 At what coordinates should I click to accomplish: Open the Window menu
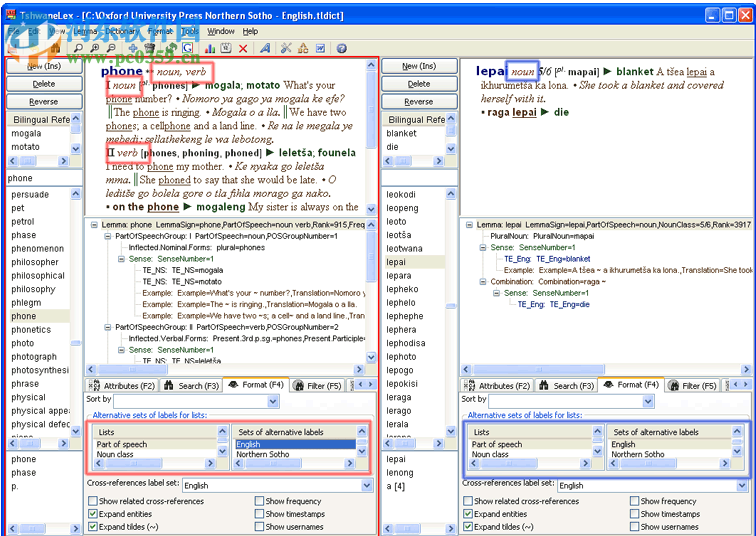[x=221, y=31]
